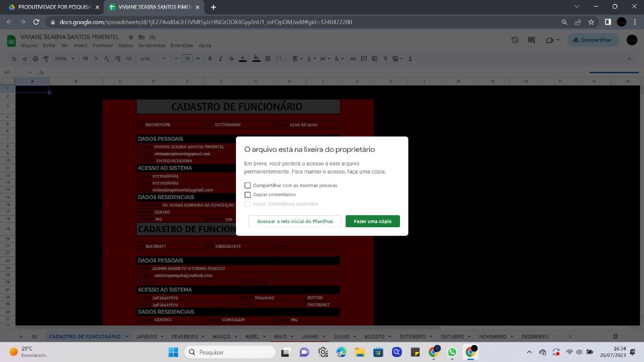This screenshot has height=362, width=644.
Task: View cloud save status icon
Action: [152, 37]
